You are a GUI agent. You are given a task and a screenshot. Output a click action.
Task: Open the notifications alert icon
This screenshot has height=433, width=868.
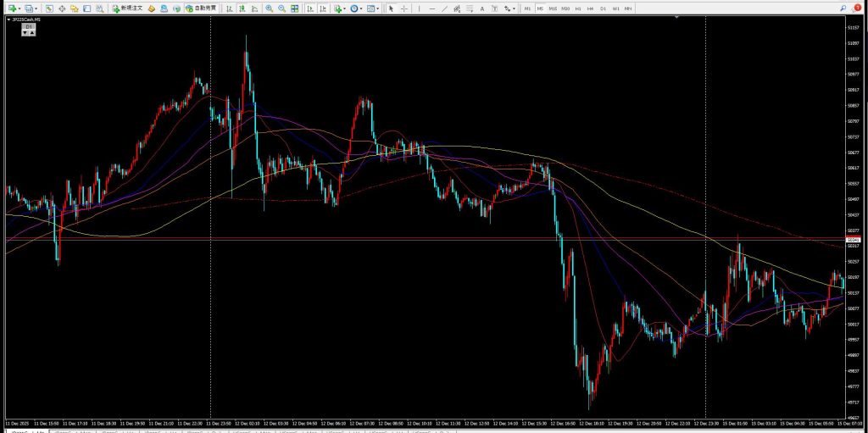(x=857, y=8)
